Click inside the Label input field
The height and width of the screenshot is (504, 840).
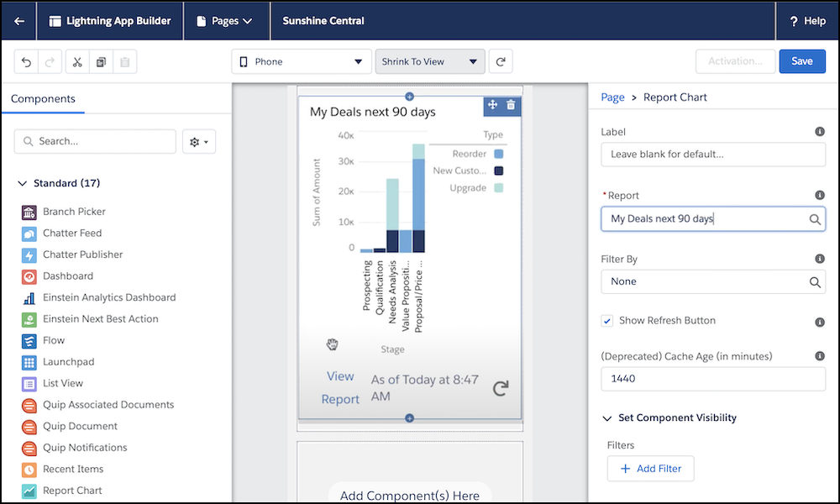[x=712, y=155]
